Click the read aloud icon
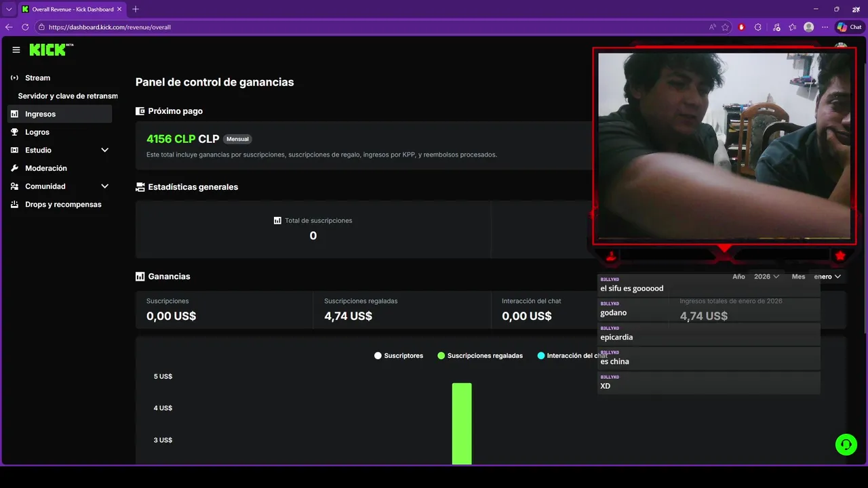 pos(713,27)
